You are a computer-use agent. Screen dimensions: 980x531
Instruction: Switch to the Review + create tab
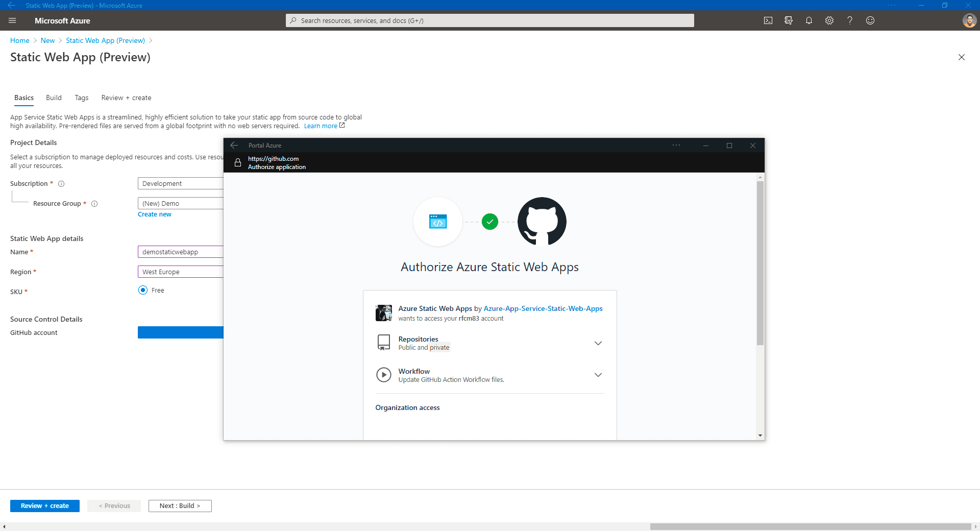point(126,98)
